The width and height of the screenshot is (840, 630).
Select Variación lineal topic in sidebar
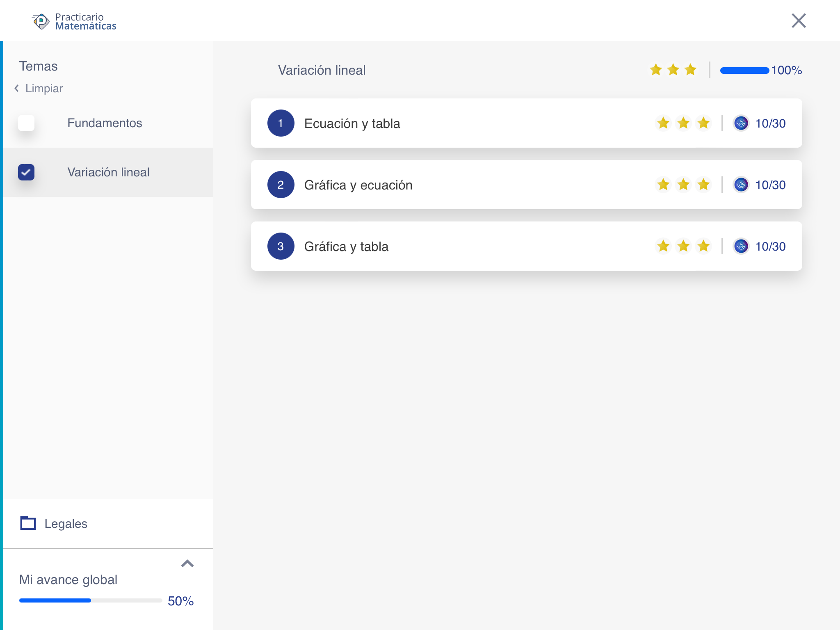point(108,172)
